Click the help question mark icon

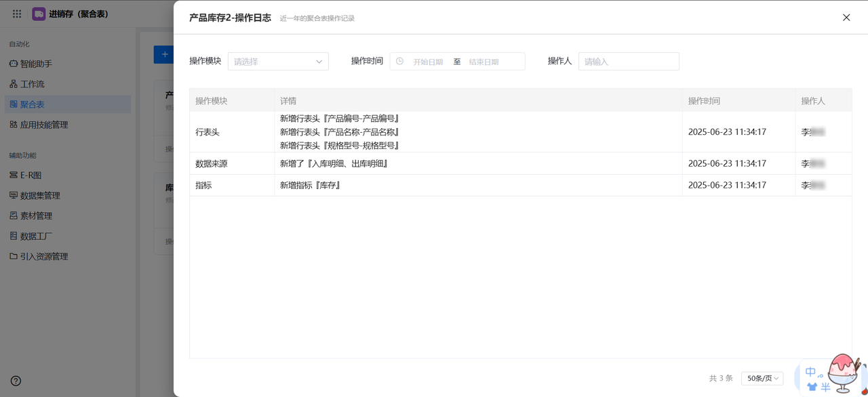(x=16, y=381)
